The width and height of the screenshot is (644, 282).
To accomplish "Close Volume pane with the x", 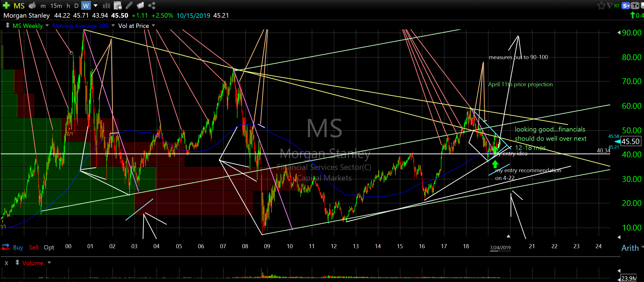I will coord(6,263).
